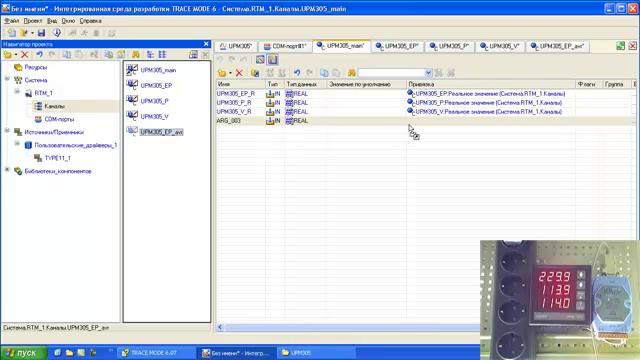The image size is (640, 360).
Task: Open the Windows пуск start button
Action: [24, 353]
